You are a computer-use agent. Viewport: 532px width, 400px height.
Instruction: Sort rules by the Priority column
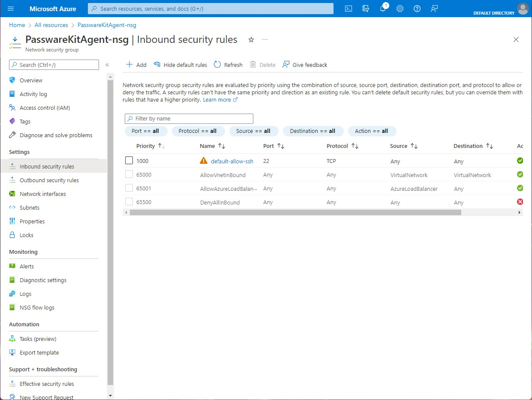pos(151,146)
